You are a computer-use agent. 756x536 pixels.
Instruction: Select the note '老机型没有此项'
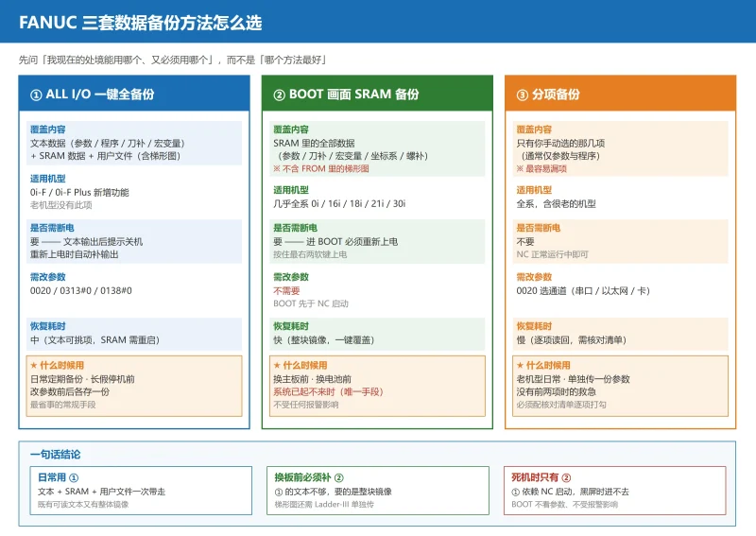(x=61, y=205)
